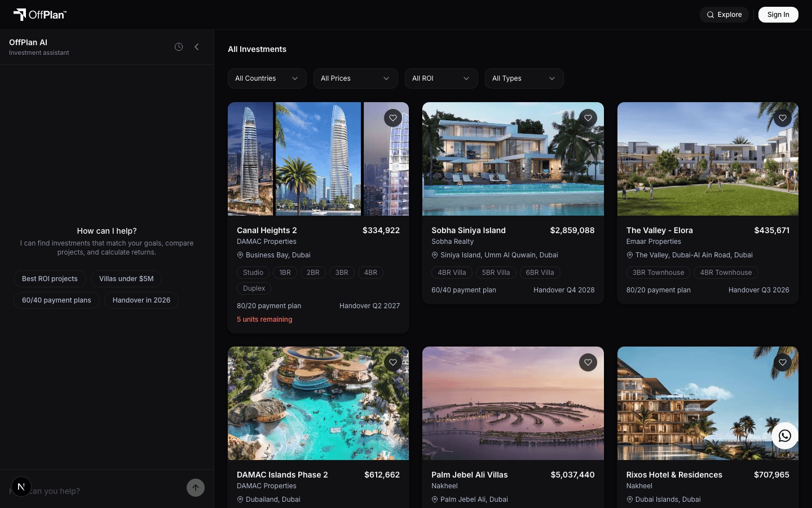The width and height of the screenshot is (812, 508).
Task: Click the 4BR unit tag
Action: (x=370, y=273)
